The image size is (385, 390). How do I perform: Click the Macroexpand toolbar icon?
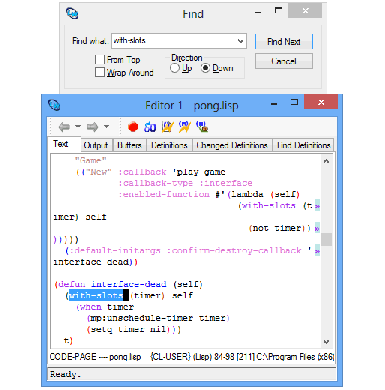click(x=202, y=127)
